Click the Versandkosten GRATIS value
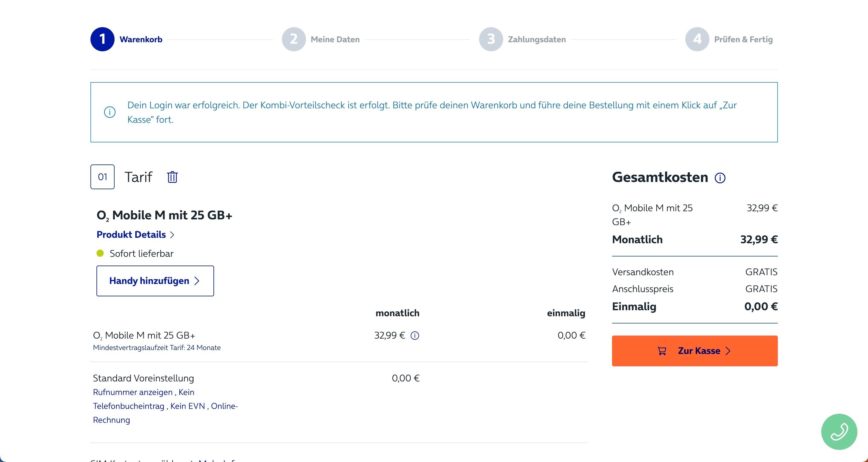The width and height of the screenshot is (868, 462). 761,272
